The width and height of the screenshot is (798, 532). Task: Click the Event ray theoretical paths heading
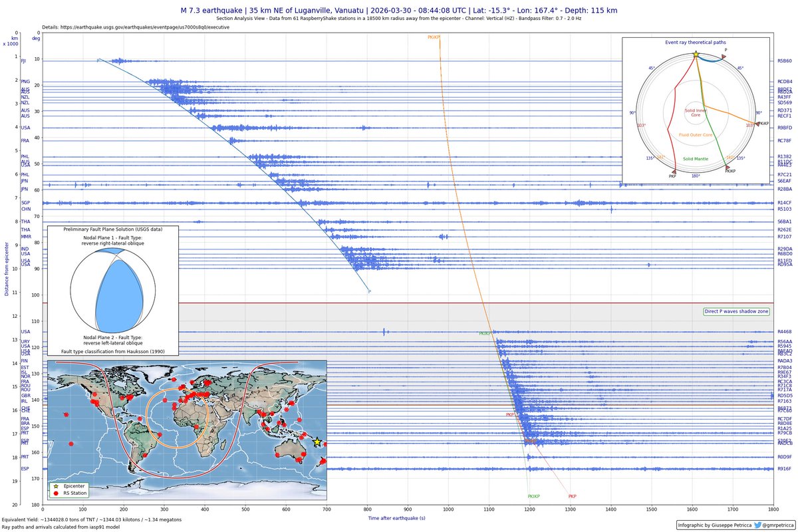(x=696, y=42)
